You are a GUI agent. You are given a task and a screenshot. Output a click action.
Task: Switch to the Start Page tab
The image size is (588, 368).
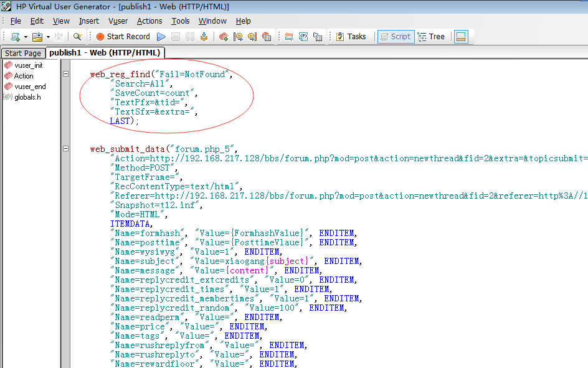23,53
